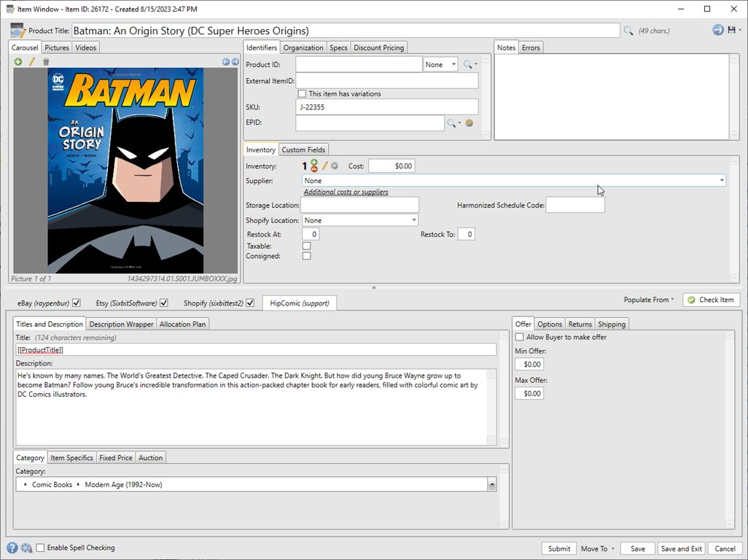Viewport: 748px width, 560px height.
Task: Open the EPID search dropdown arrow
Action: point(460,123)
